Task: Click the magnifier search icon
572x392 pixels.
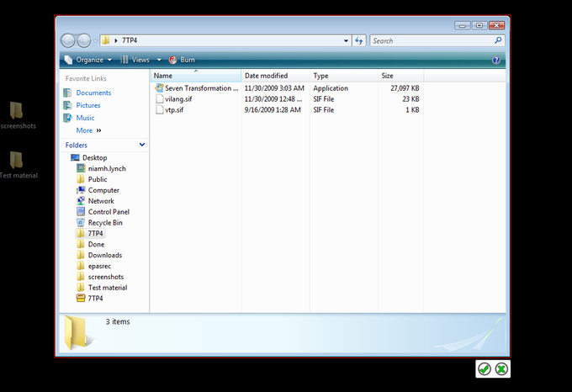Action: 498,40
